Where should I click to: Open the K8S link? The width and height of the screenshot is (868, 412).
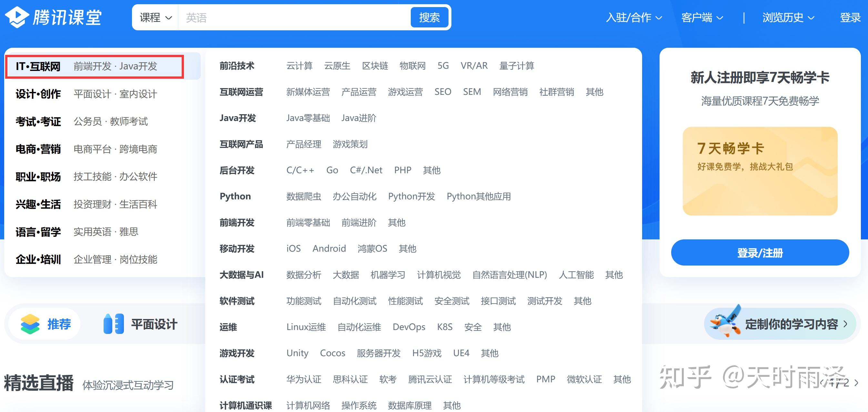445,327
